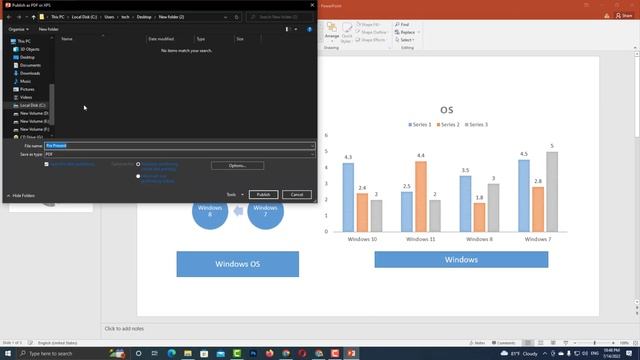
Task: Toggle Notes pane from status bar
Action: click(x=477, y=343)
